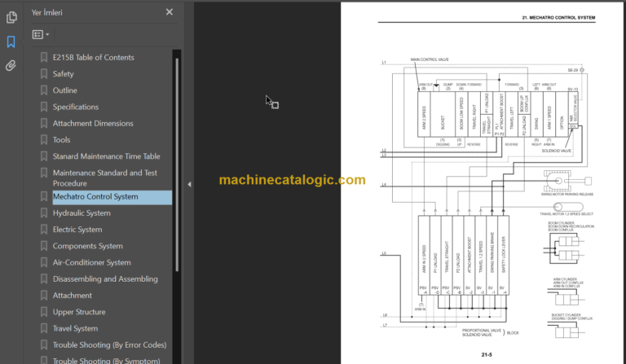Click bookmark icon beside Disassembling and Assembling
The image size is (626, 364).
pyautogui.click(x=44, y=279)
